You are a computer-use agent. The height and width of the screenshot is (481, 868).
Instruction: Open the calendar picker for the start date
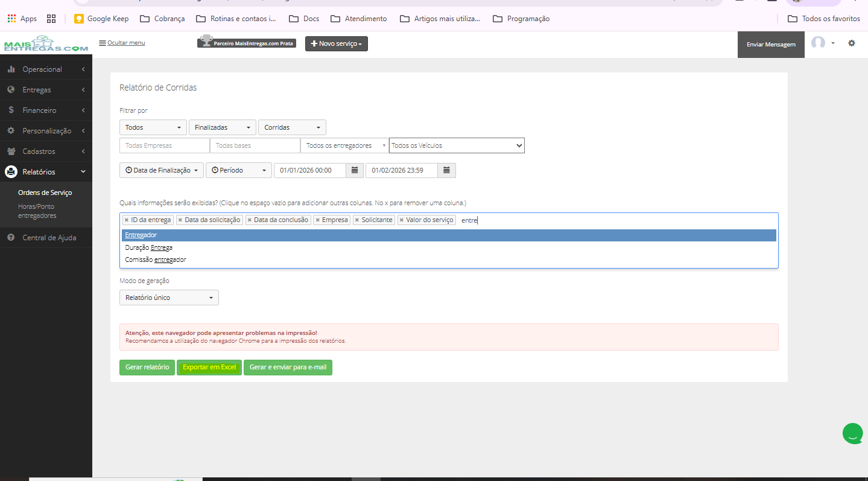coord(355,171)
